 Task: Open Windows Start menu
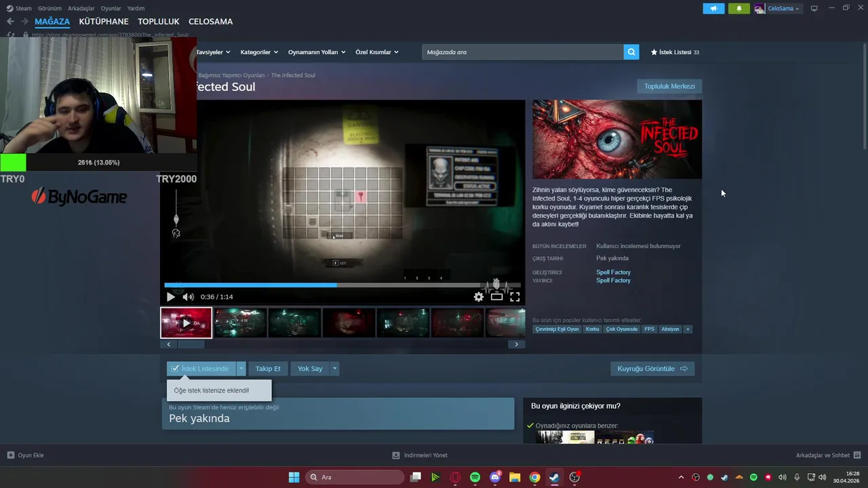point(294,477)
